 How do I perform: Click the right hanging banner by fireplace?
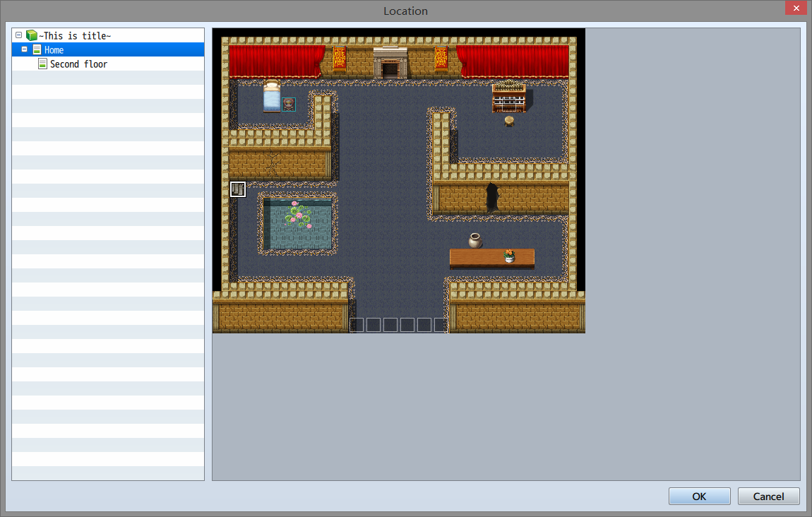441,57
